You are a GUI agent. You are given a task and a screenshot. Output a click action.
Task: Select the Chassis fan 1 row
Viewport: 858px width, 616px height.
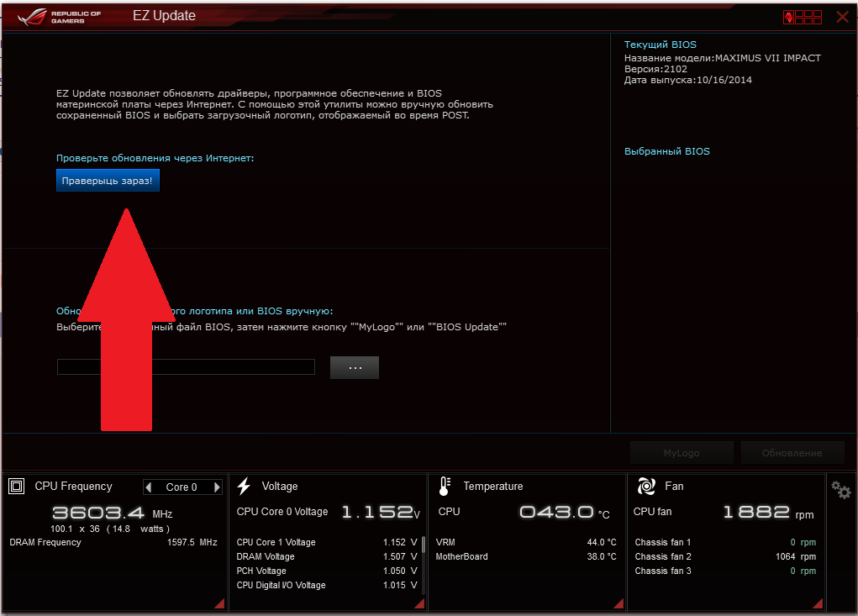(x=725, y=542)
